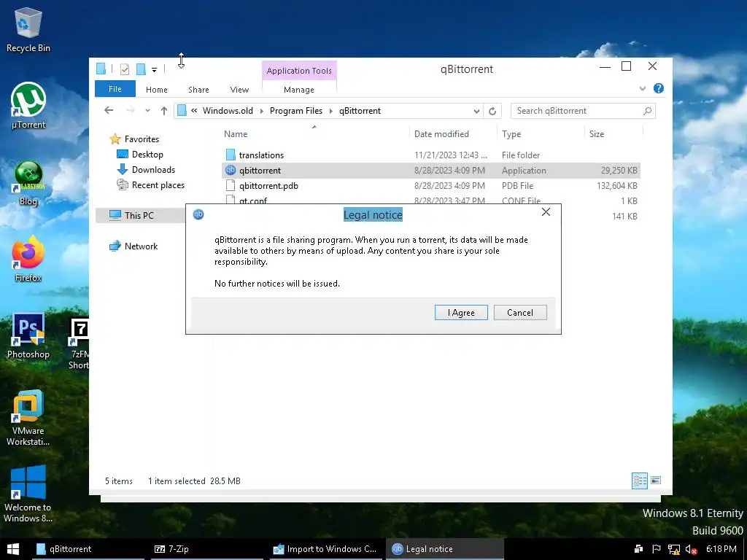Open the Blog desktop shortcut

(x=28, y=184)
